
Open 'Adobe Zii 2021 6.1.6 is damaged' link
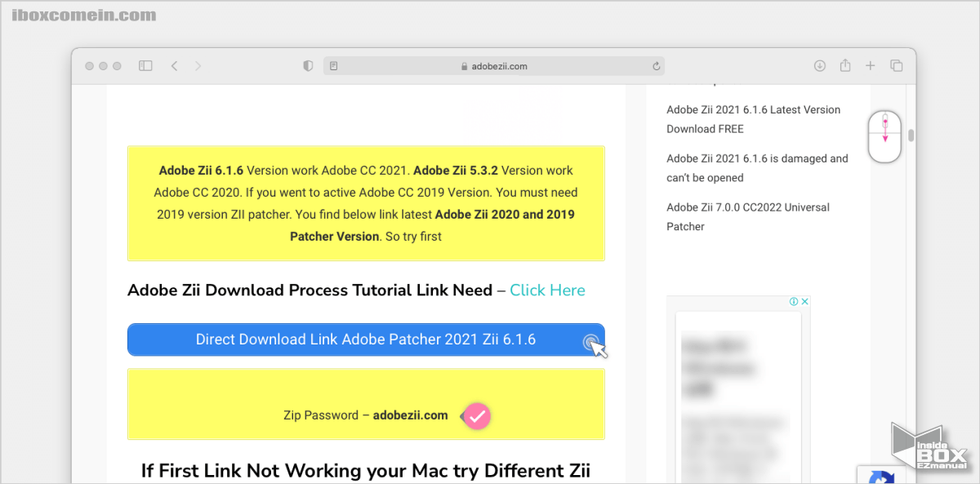coord(757,168)
